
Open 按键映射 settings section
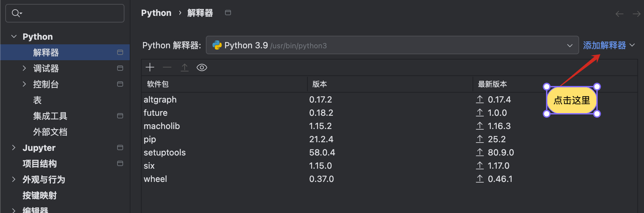(65, 195)
